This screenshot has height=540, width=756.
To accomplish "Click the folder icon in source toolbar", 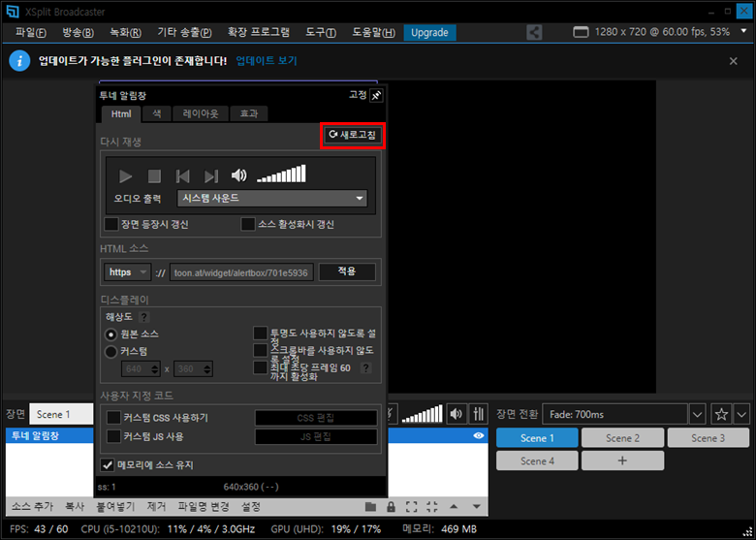I will pyautogui.click(x=370, y=506).
